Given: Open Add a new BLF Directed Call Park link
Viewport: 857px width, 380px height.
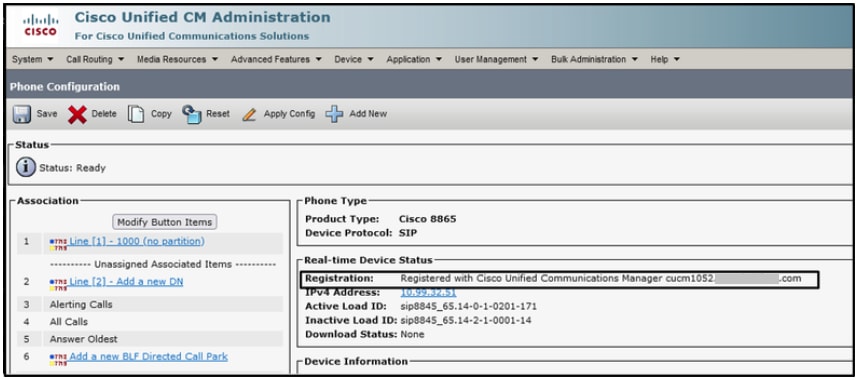Looking at the screenshot, I should coord(148,356).
